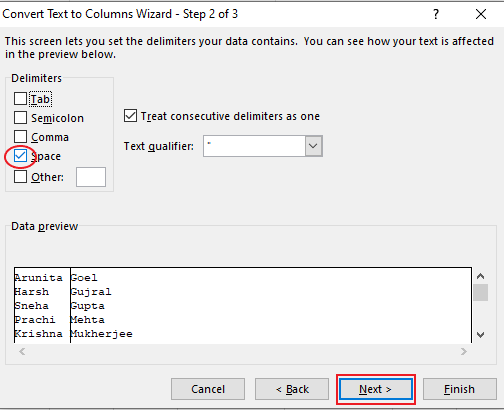This screenshot has height=410, width=504.
Task: Click 'Mehta' in the data preview
Action: point(88,320)
